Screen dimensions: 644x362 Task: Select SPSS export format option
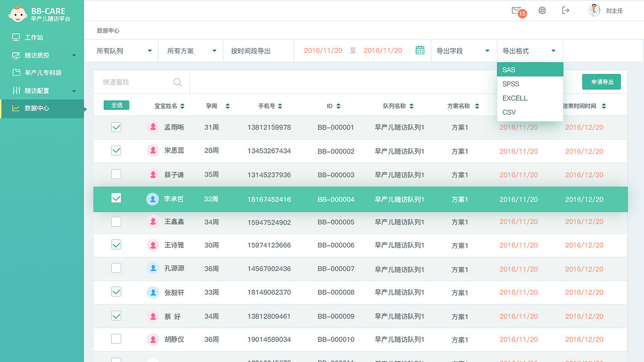click(511, 84)
